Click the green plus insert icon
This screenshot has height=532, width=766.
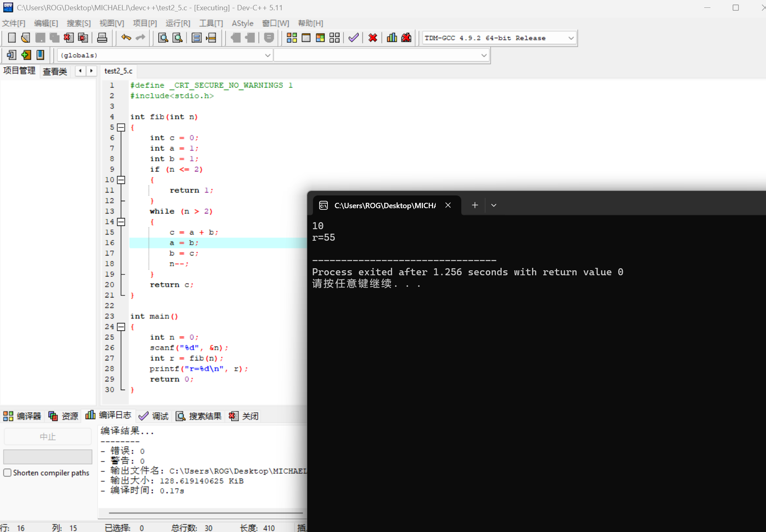[x=26, y=55]
